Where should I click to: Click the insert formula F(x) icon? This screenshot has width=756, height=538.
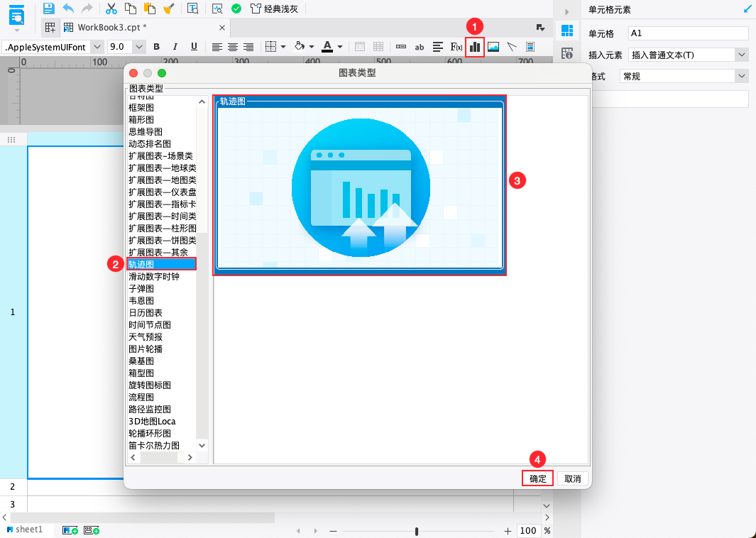456,47
